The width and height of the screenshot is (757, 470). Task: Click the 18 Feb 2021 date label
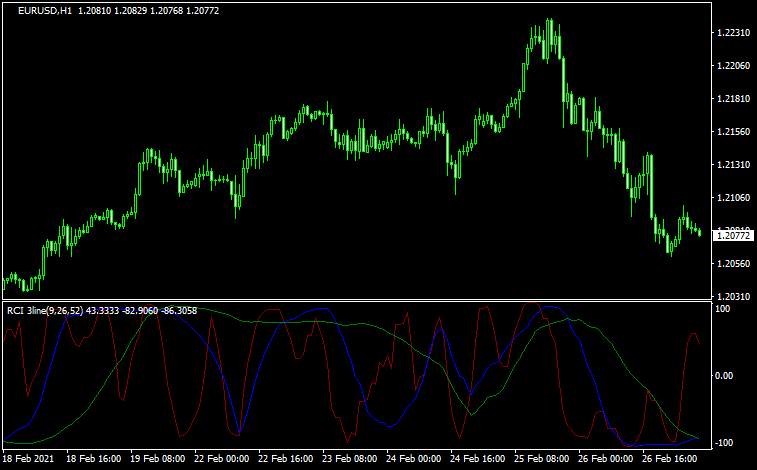click(x=28, y=459)
